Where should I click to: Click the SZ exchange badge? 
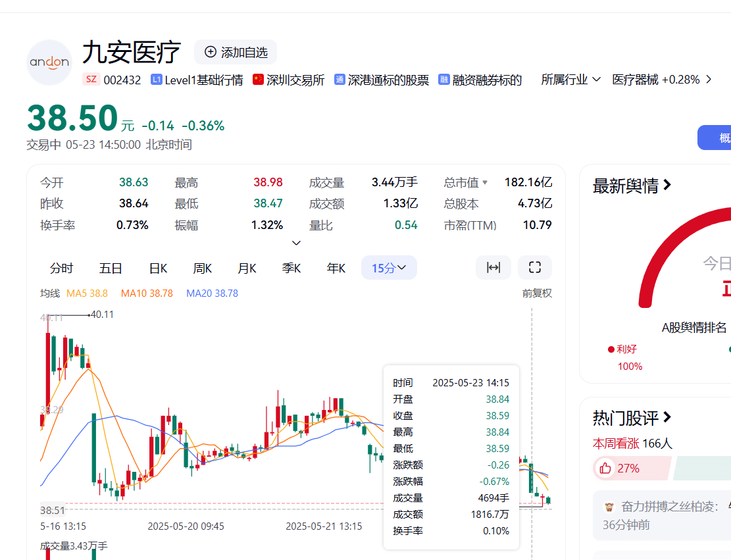91,79
